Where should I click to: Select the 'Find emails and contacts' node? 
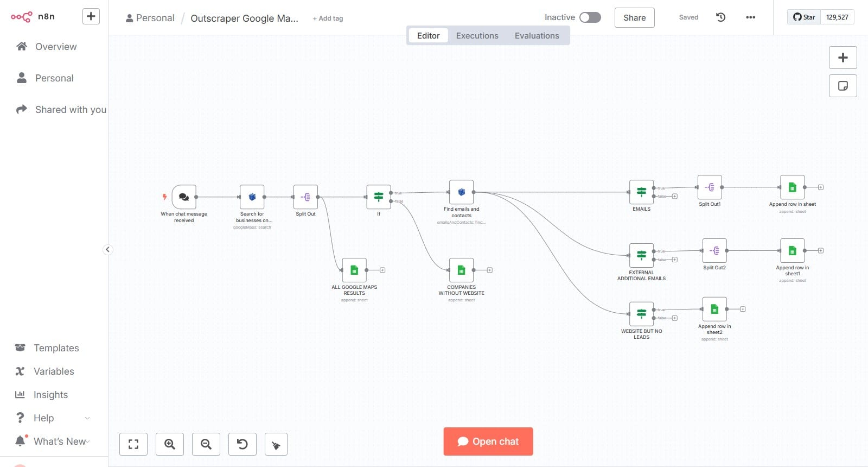(x=462, y=192)
